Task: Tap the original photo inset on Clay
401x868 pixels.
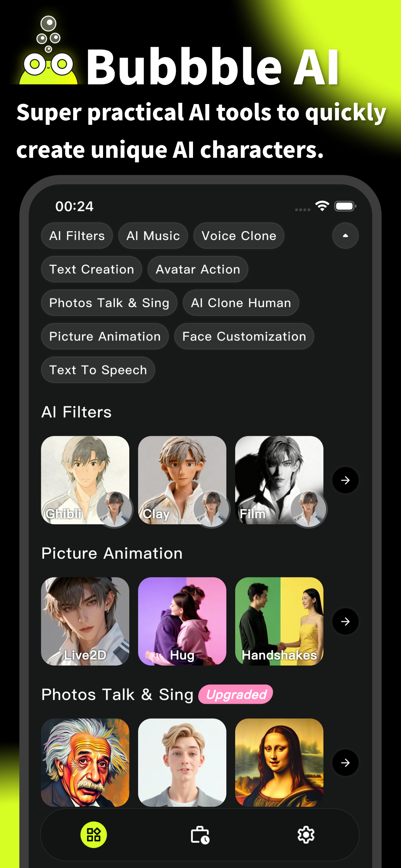Action: (x=211, y=509)
